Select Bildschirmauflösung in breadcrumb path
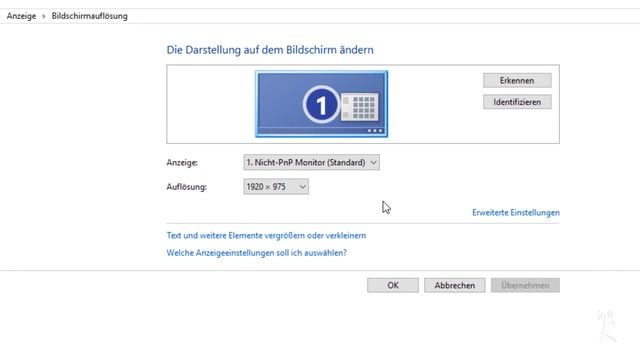640x360 pixels. 89,16
